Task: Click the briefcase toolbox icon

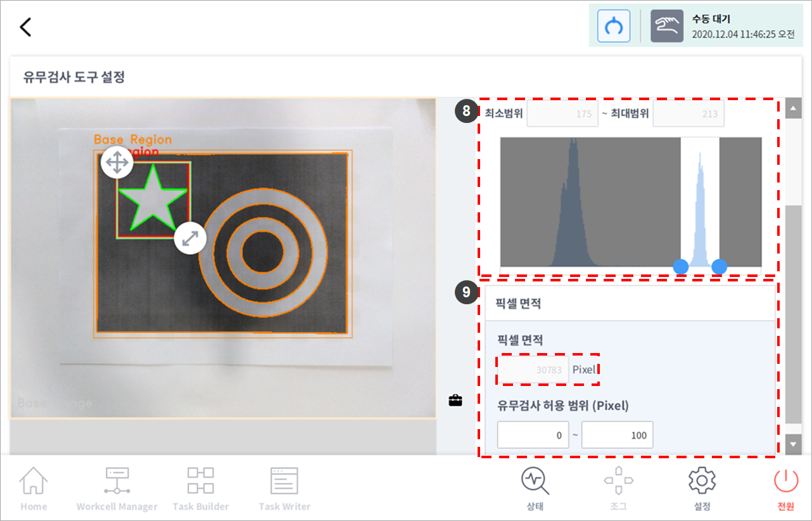Action: point(455,400)
